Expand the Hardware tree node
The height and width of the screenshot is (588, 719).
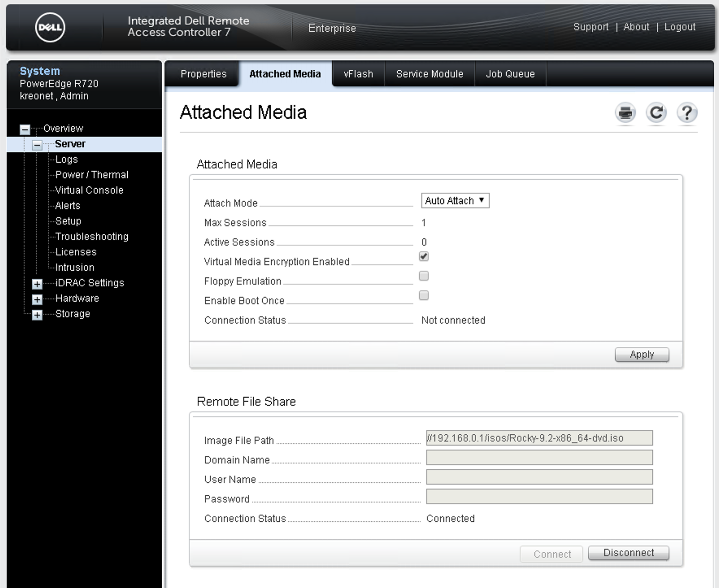click(x=37, y=299)
